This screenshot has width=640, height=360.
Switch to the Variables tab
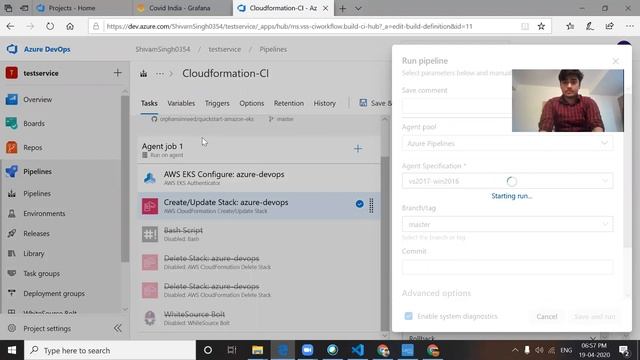tap(181, 103)
